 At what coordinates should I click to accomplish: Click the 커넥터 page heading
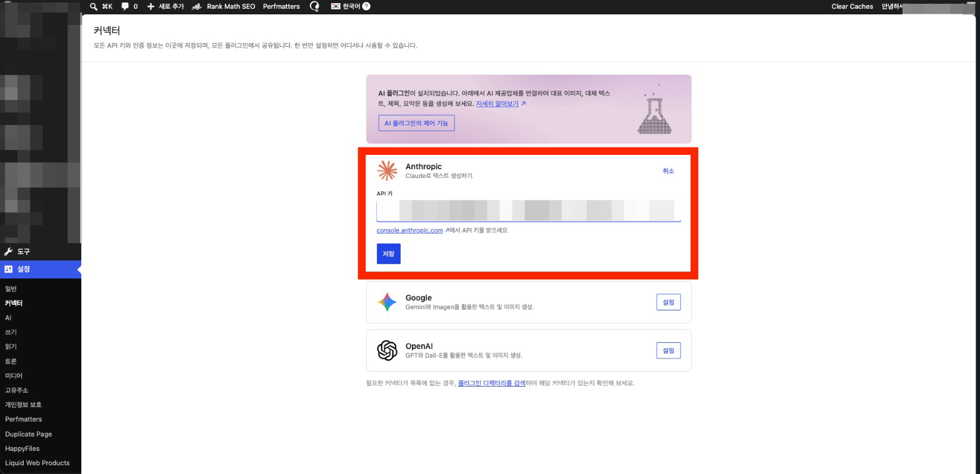106,31
